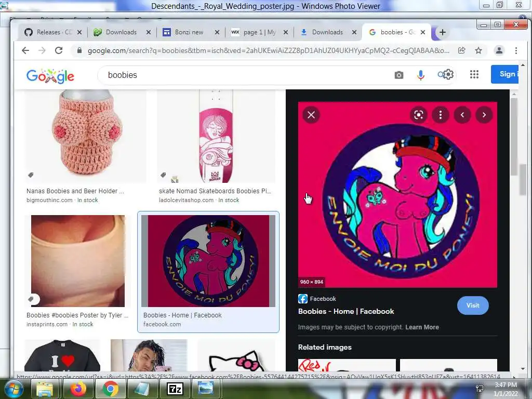
Task: Open the Chrome three-dot menu
Action: coord(516,50)
